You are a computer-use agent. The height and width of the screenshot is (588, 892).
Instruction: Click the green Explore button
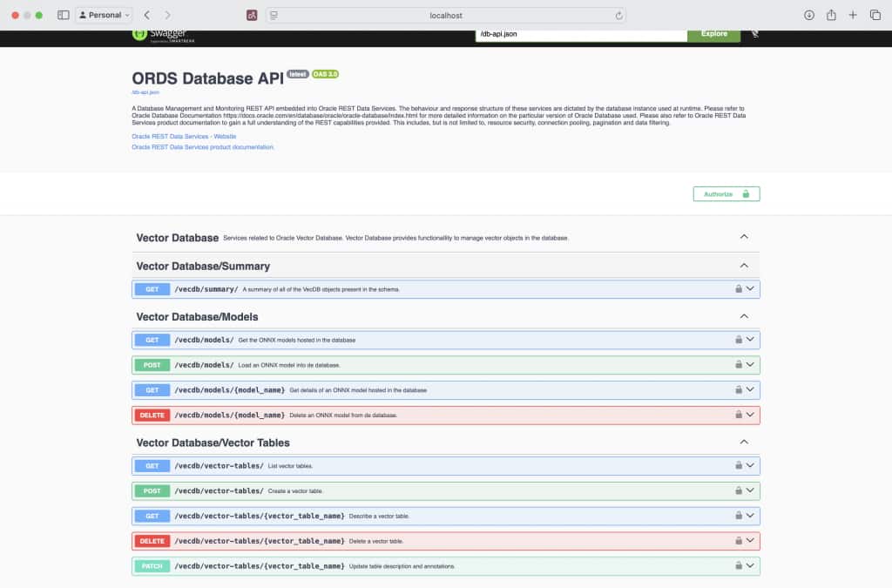pyautogui.click(x=713, y=33)
